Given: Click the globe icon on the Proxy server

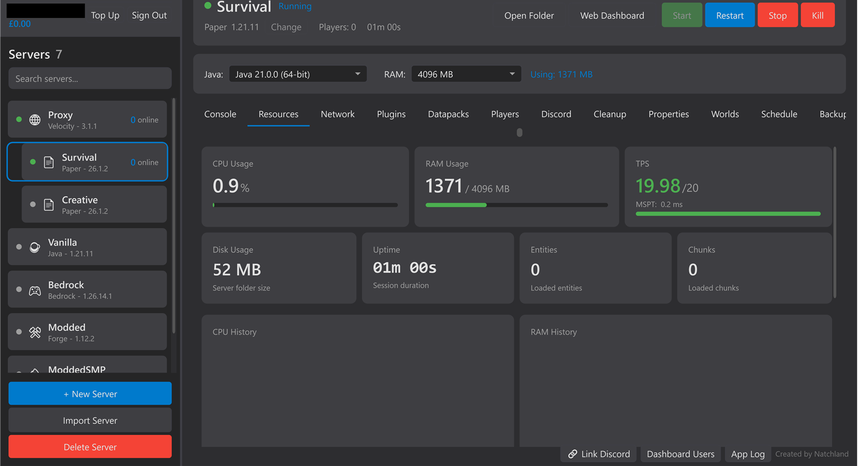Looking at the screenshot, I should click(x=35, y=119).
